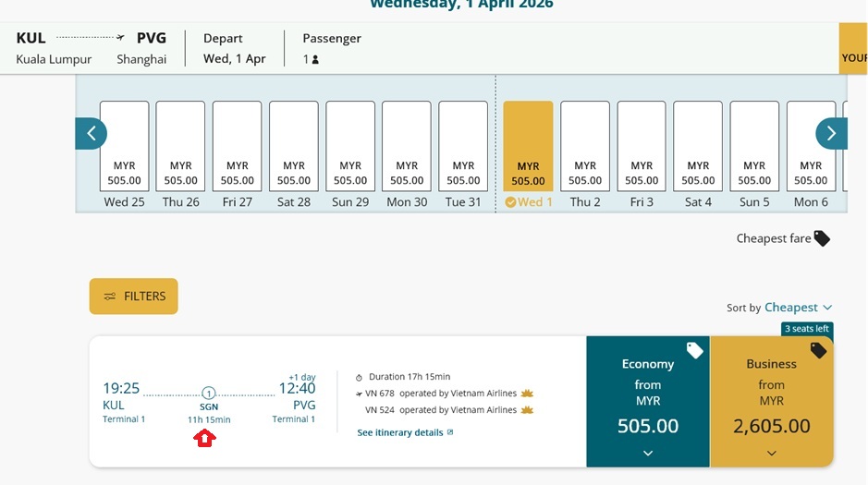
Task: Click the Depart Wed, 1 Apr field
Action: [x=235, y=49]
